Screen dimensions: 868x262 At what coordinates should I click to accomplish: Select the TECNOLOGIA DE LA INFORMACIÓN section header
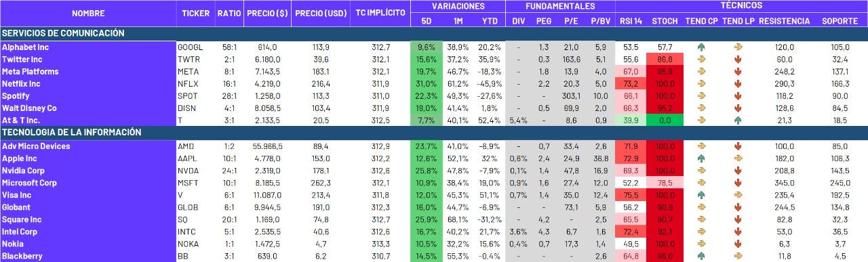[434, 132]
